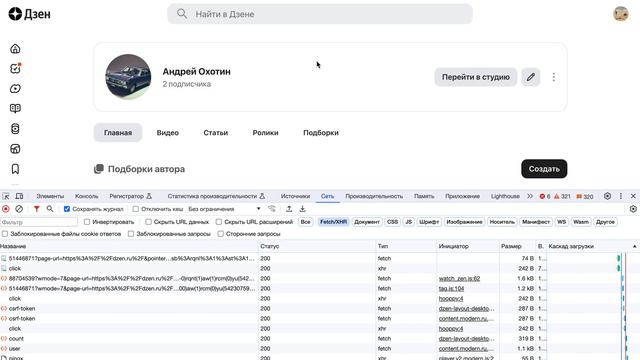The height and width of the screenshot is (360, 640).
Task: Click the pencil edit profile icon
Action: click(531, 77)
